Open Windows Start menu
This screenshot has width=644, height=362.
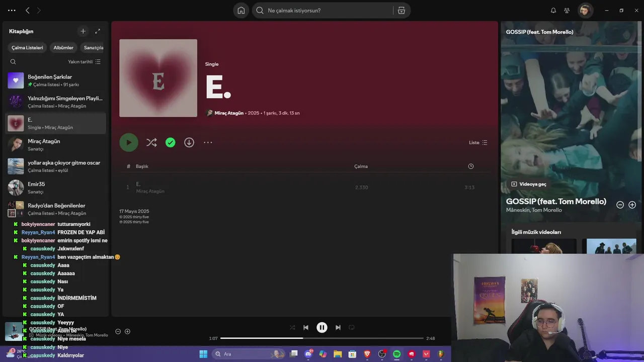tap(203, 354)
